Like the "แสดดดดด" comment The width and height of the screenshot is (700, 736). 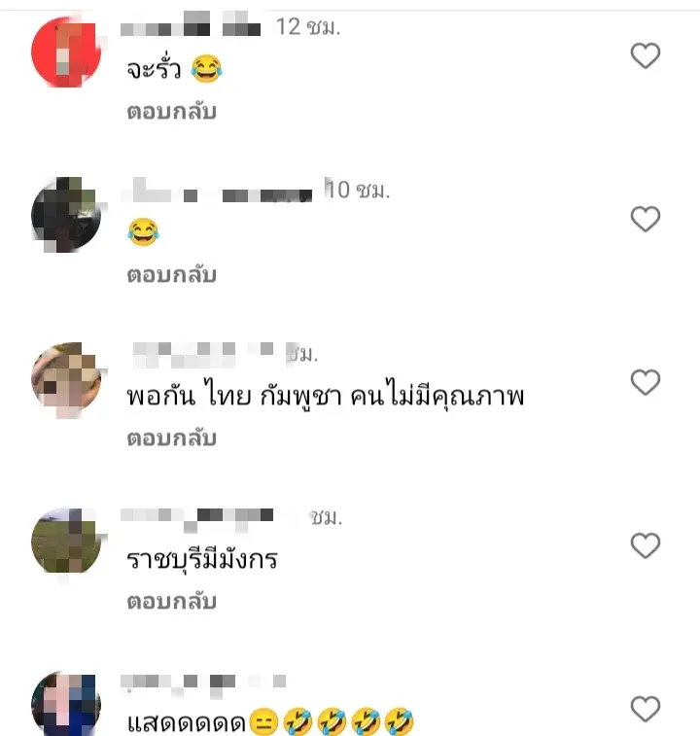[646, 709]
